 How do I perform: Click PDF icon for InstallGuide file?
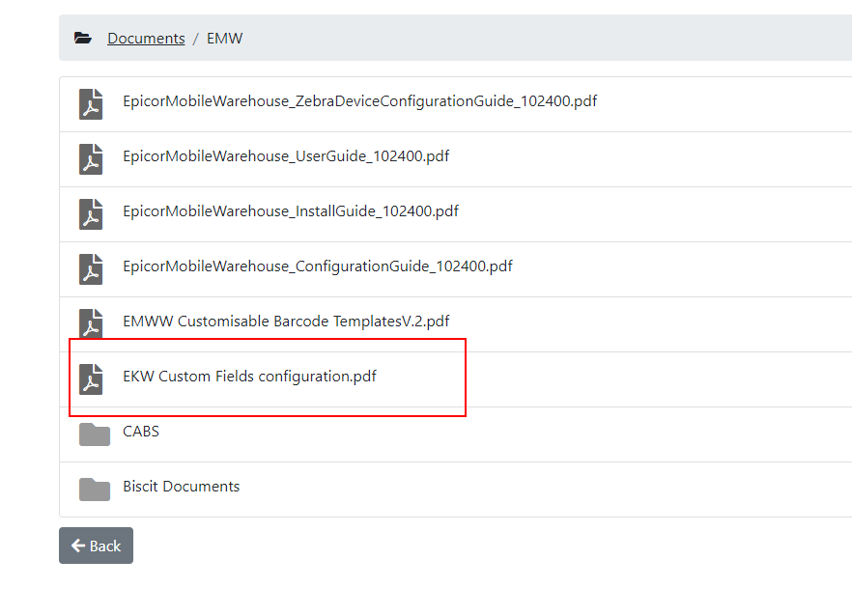(x=91, y=214)
